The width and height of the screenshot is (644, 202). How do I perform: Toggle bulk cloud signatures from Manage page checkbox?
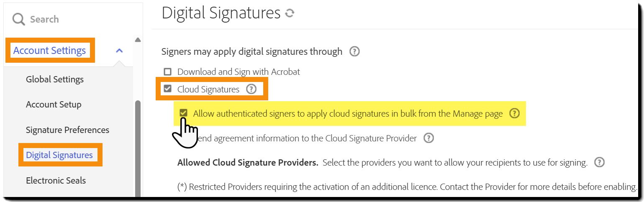click(183, 113)
